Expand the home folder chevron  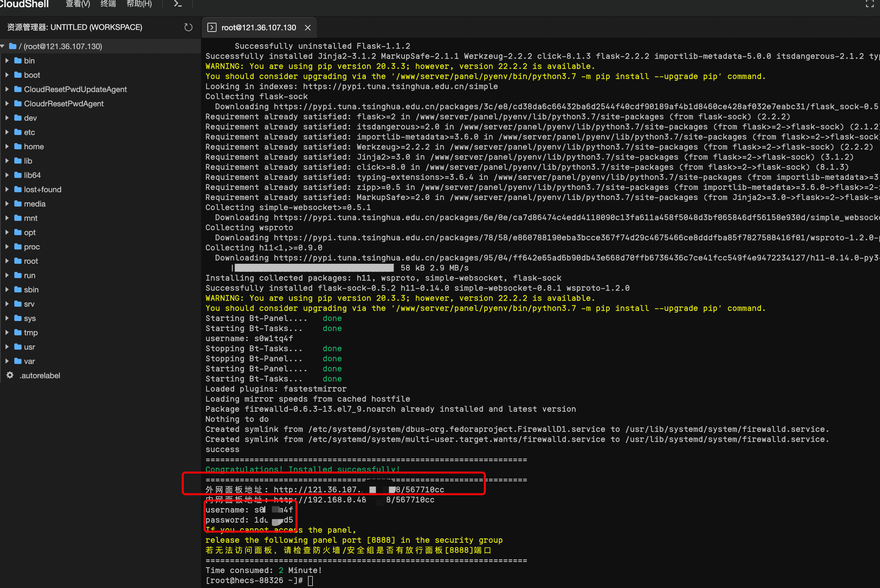click(x=7, y=147)
